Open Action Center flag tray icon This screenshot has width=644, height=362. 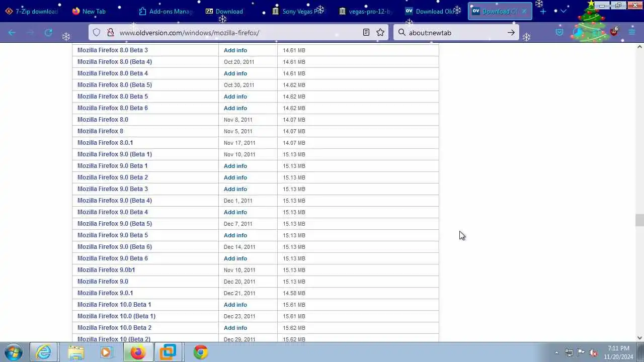(581, 352)
